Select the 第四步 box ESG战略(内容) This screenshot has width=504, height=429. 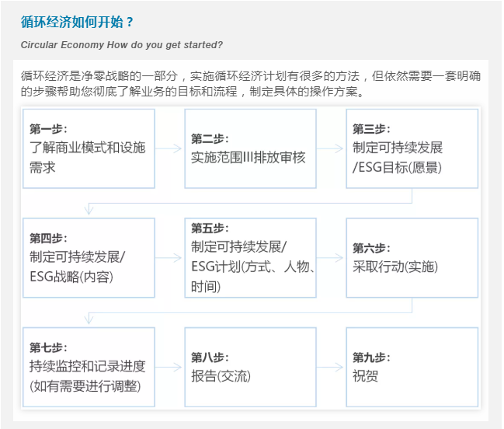point(89,258)
